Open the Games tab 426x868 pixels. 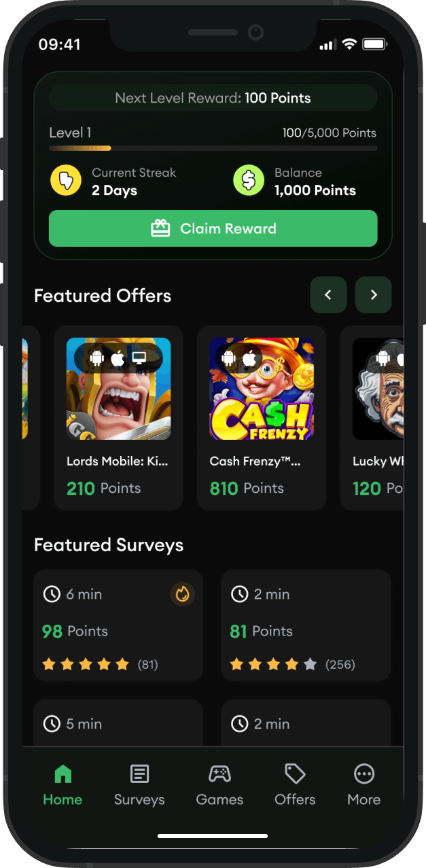(219, 784)
